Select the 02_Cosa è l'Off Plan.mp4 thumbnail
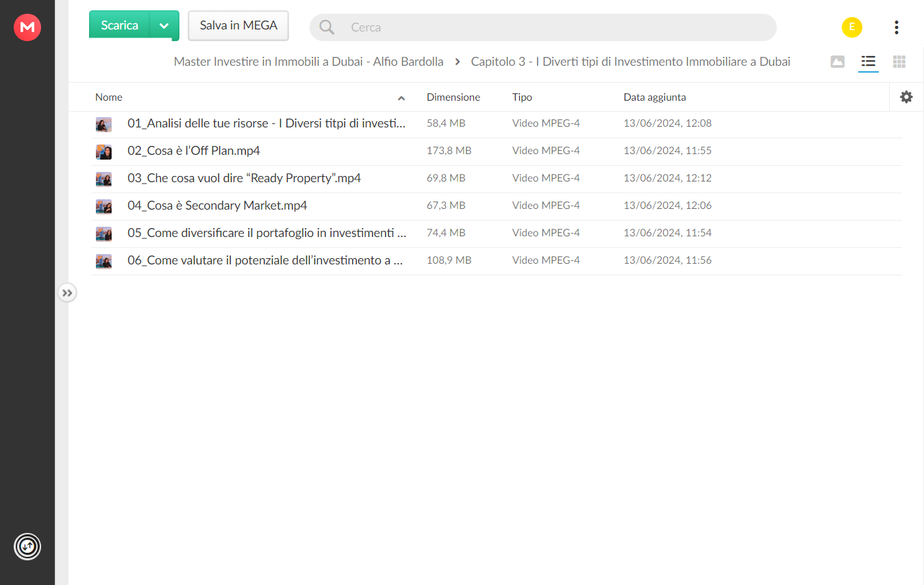924x585 pixels. 103,151
